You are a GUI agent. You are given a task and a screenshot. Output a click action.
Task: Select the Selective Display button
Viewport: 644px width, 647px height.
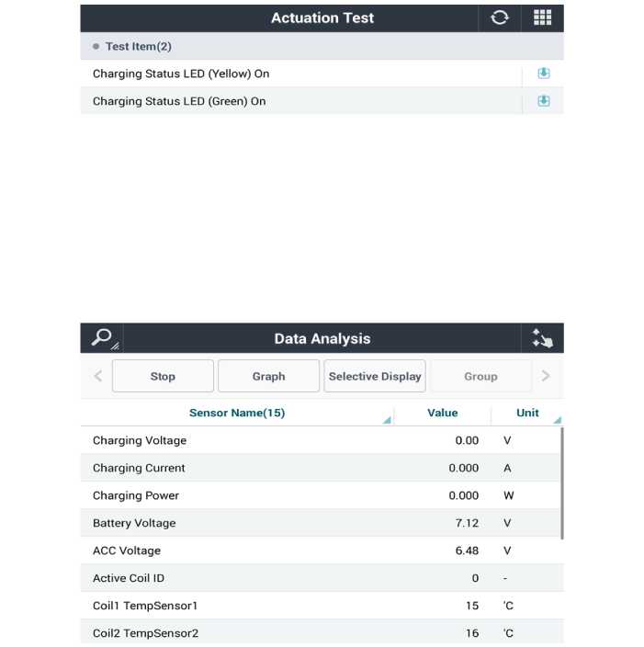tap(375, 376)
